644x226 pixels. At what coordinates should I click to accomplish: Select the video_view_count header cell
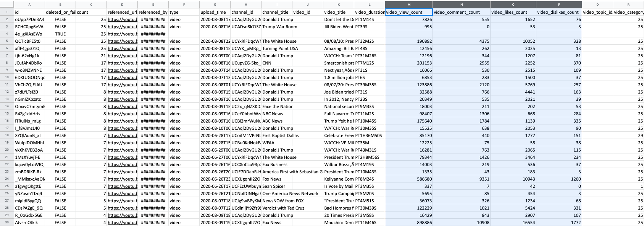click(408, 12)
